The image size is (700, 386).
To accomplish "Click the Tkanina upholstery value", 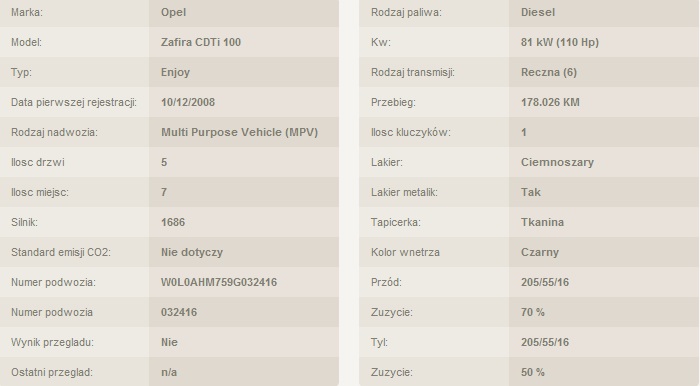I will [x=542, y=222].
